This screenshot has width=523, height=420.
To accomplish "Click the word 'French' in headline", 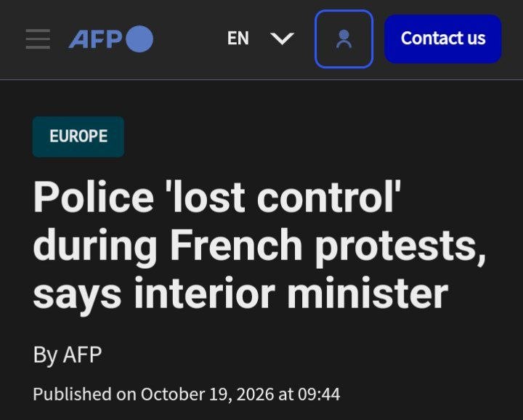I will click(237, 245).
